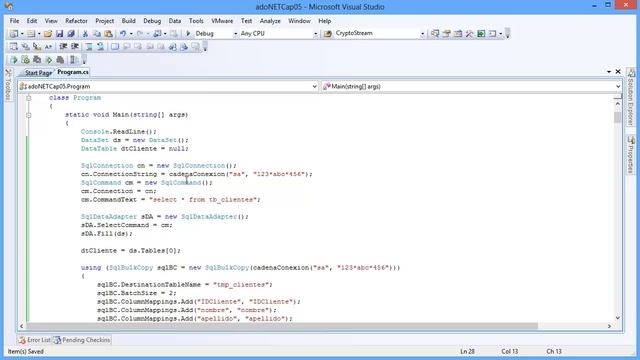Click the New Project toolbar icon
The height and width of the screenshot is (360, 640).
(x=14, y=33)
